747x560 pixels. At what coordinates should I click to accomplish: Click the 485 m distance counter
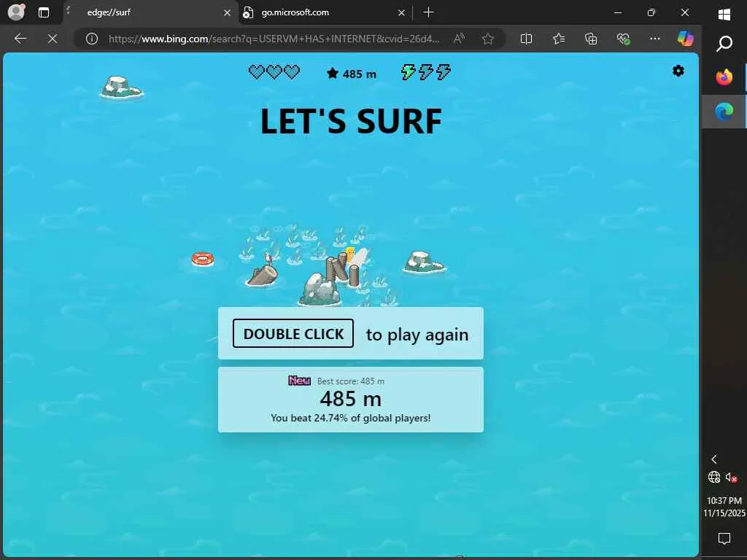(x=352, y=74)
